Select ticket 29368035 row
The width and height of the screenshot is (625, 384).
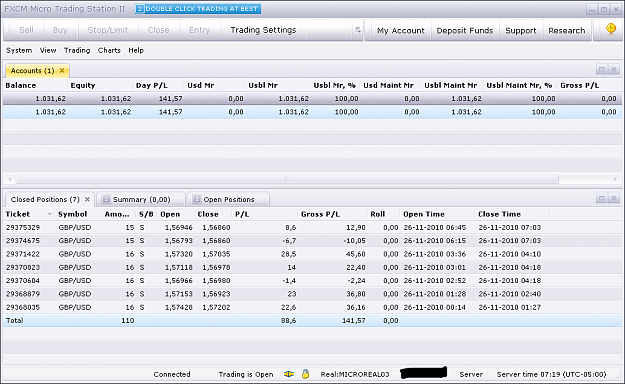point(312,307)
